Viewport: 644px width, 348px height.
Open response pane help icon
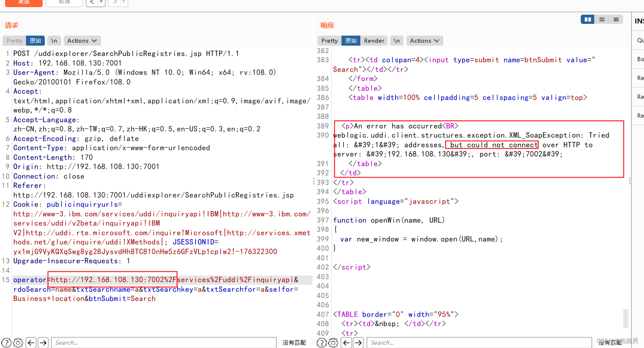click(x=321, y=343)
